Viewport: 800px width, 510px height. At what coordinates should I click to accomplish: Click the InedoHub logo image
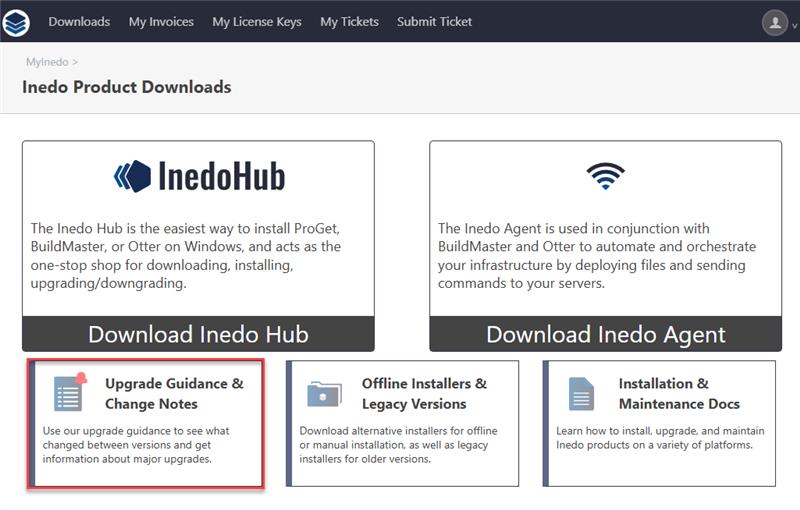tap(199, 176)
